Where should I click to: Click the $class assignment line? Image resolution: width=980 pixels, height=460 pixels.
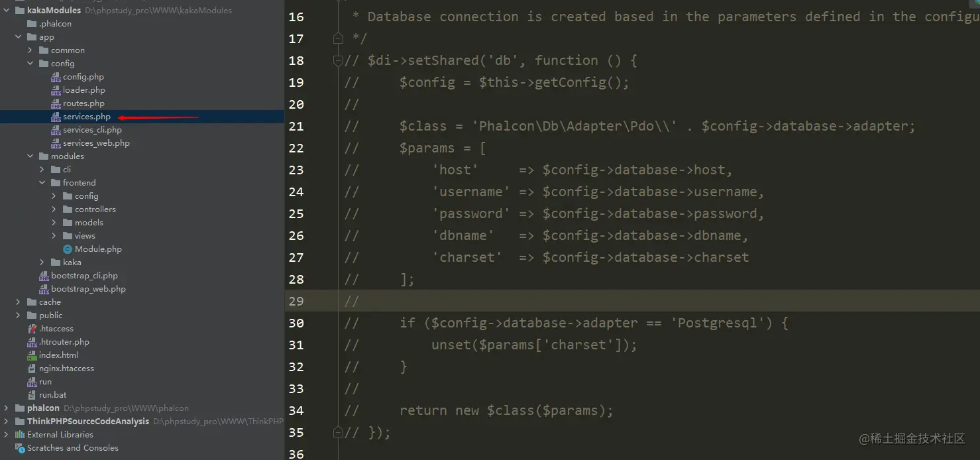point(657,126)
